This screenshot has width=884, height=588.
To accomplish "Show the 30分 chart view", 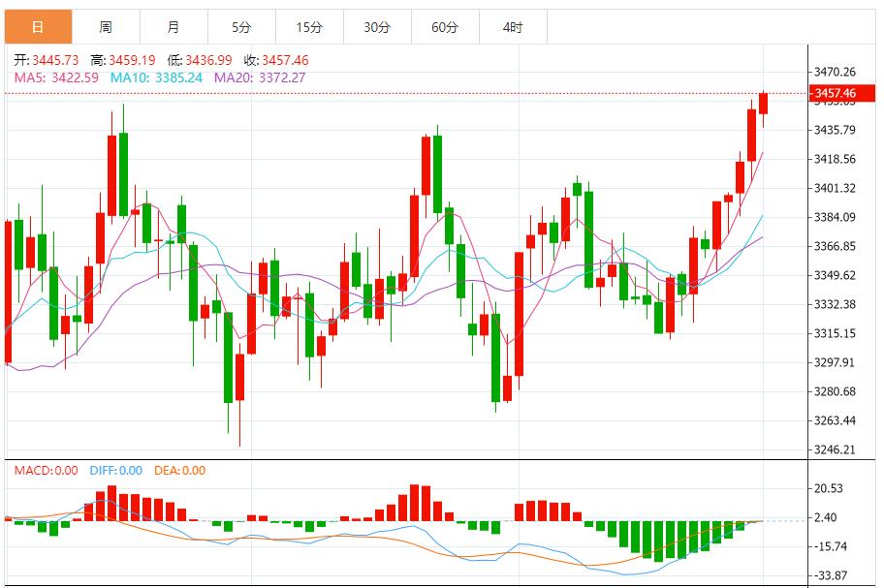I will 377,27.
